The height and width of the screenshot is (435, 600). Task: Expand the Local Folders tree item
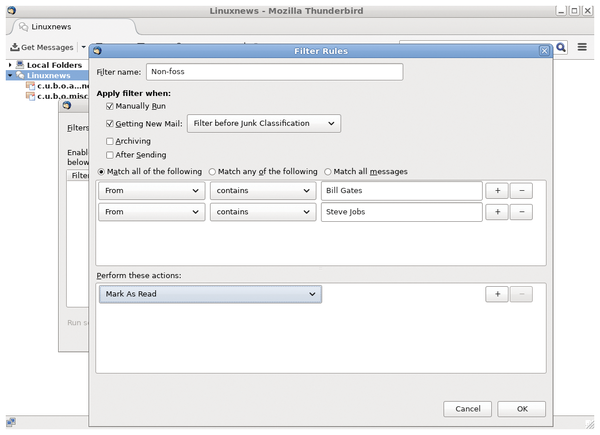pyautogui.click(x=10, y=65)
